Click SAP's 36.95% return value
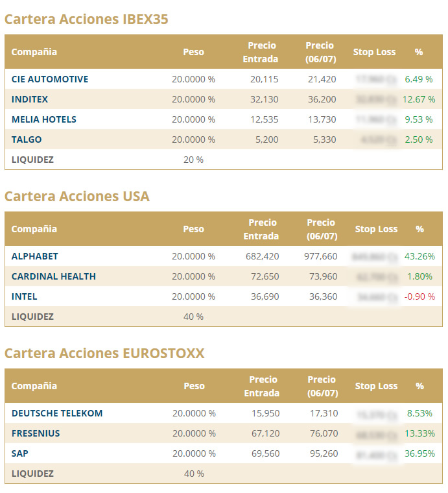This screenshot has height=493, width=448. pos(419,453)
